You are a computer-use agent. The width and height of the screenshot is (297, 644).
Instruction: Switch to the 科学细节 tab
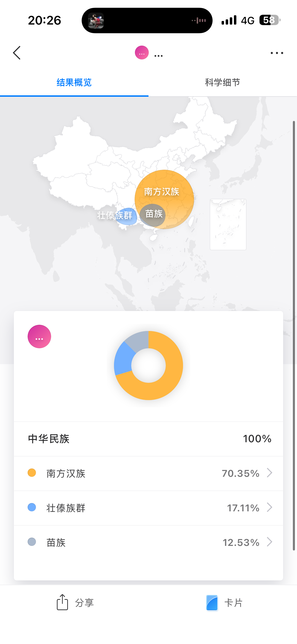pos(222,82)
